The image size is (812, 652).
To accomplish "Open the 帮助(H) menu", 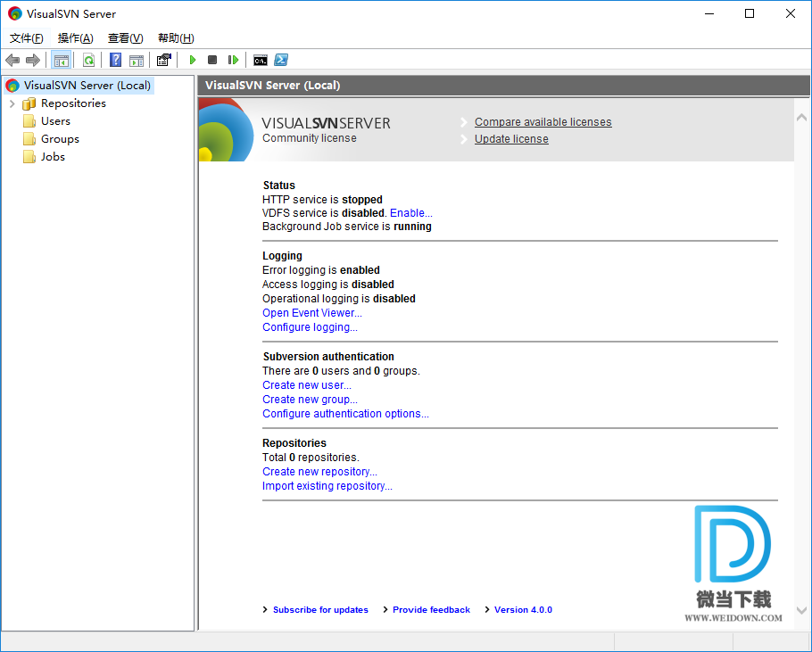I will coord(176,38).
